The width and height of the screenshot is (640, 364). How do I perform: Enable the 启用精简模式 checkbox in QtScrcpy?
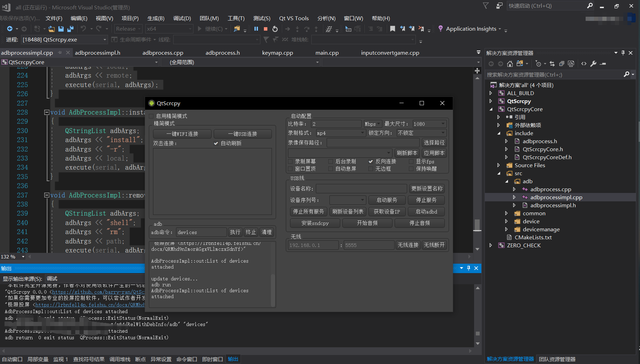151,116
